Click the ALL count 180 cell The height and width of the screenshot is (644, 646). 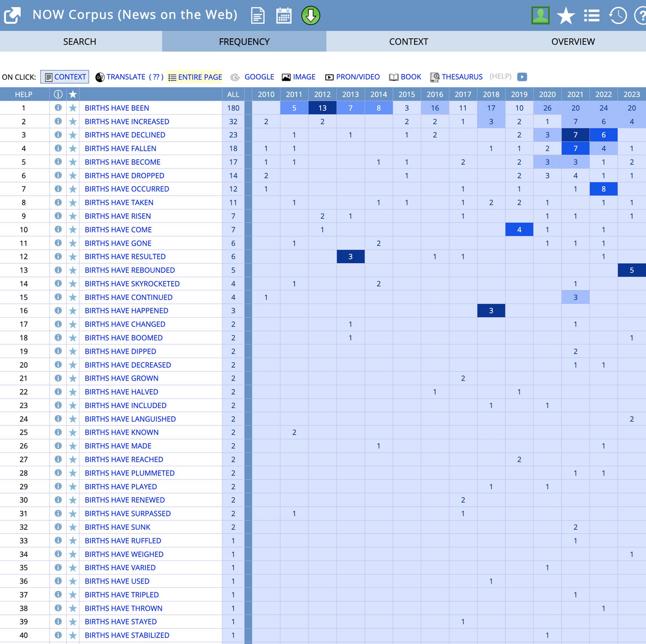[x=233, y=108]
